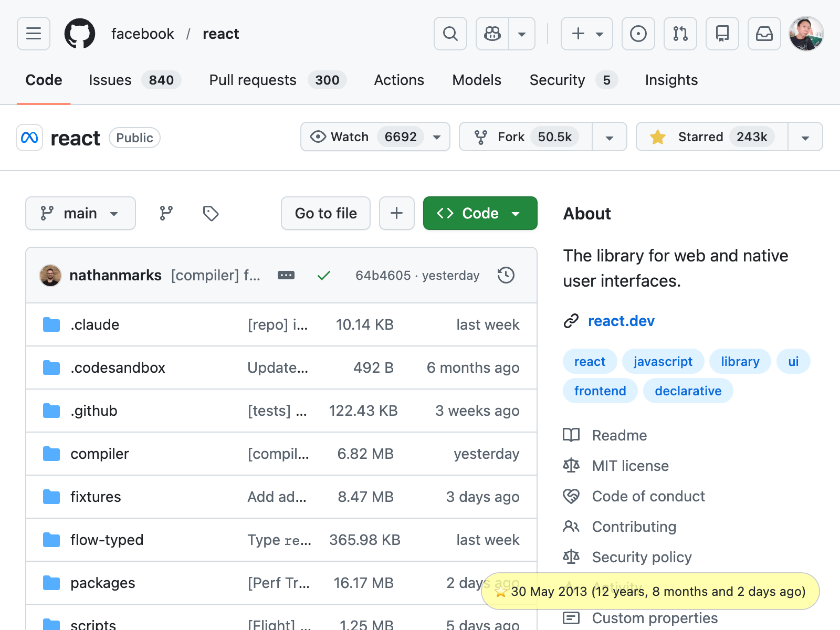Expand the green Code button dropdown
This screenshot has width=840, height=630.
[515, 213]
